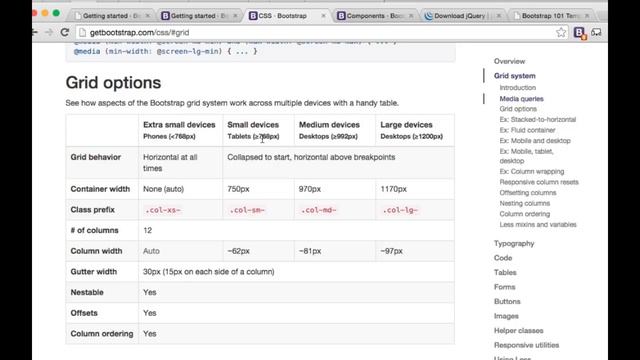Open the Bootstrap 101 Template tab

551,16
